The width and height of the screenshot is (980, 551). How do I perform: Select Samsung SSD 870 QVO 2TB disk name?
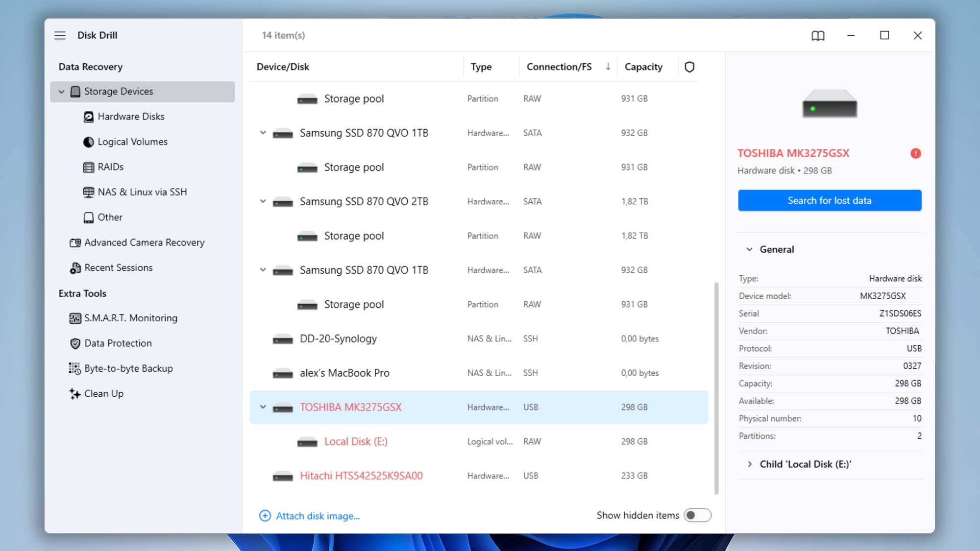pos(364,201)
